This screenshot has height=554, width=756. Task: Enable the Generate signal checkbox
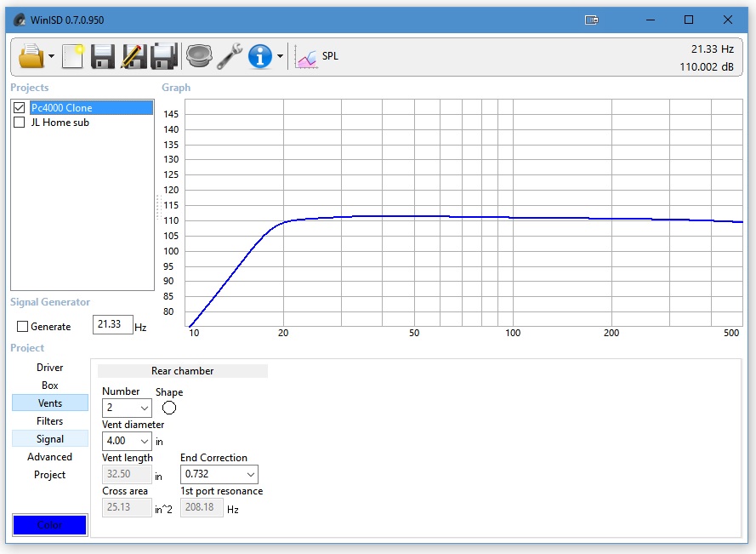pos(22,327)
